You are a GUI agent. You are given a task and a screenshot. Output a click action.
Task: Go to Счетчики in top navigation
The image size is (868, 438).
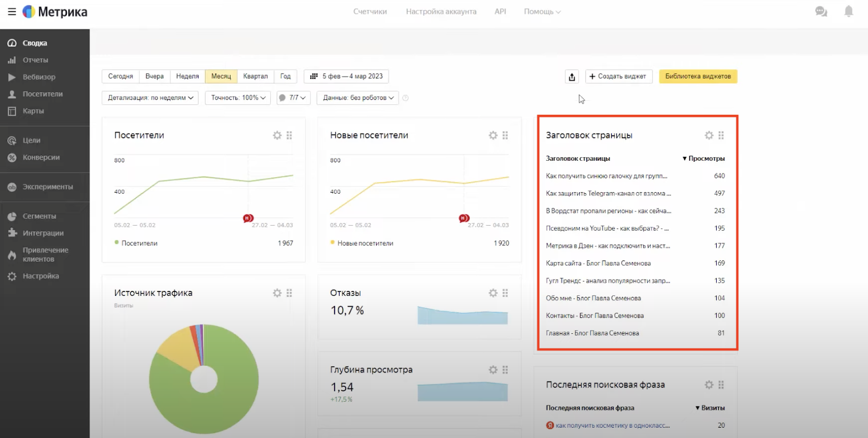coord(370,11)
